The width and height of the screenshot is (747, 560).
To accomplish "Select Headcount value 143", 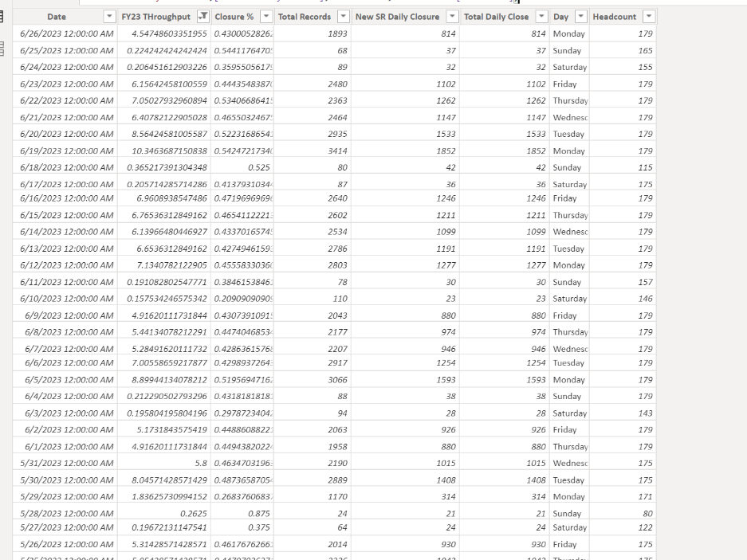I will point(646,413).
